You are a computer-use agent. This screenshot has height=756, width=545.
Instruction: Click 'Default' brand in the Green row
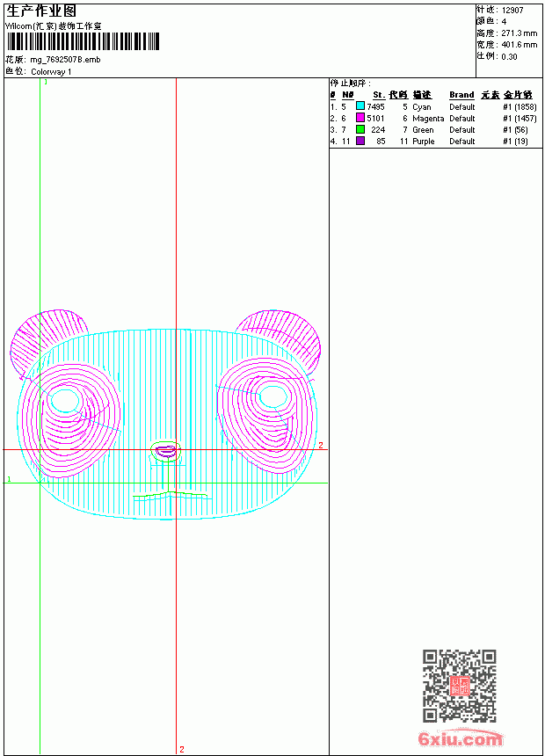[x=462, y=130]
